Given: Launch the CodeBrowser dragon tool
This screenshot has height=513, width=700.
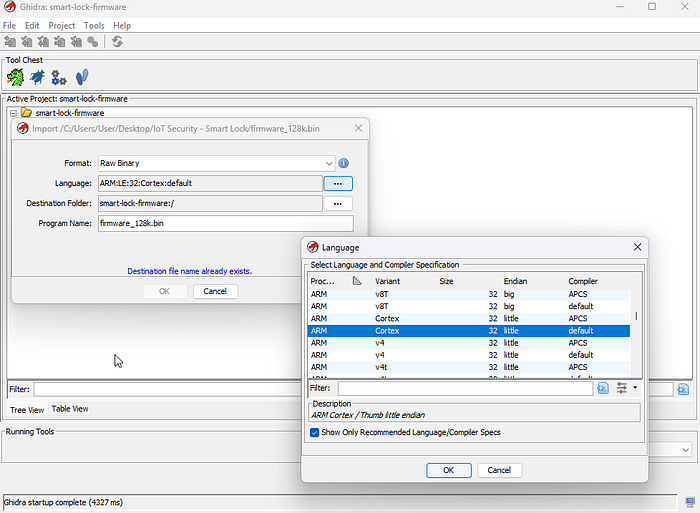Looking at the screenshot, I should coord(15,77).
